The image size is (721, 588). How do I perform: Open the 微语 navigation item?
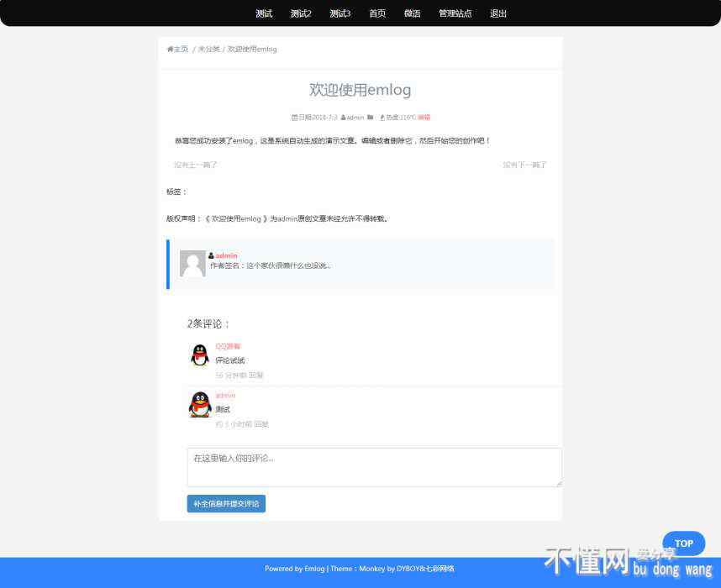point(412,13)
